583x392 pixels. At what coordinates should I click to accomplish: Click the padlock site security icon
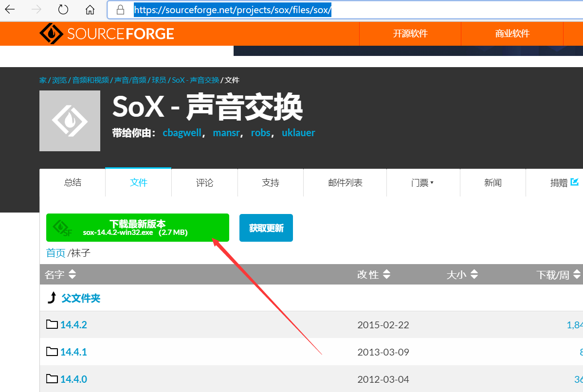tap(120, 10)
